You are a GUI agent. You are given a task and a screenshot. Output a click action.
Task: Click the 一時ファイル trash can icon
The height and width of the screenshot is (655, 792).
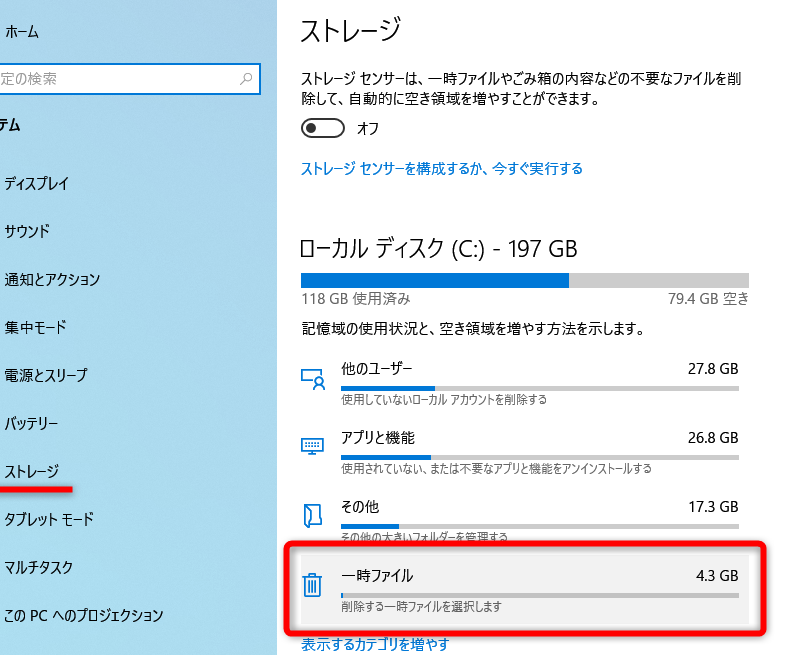(x=312, y=584)
